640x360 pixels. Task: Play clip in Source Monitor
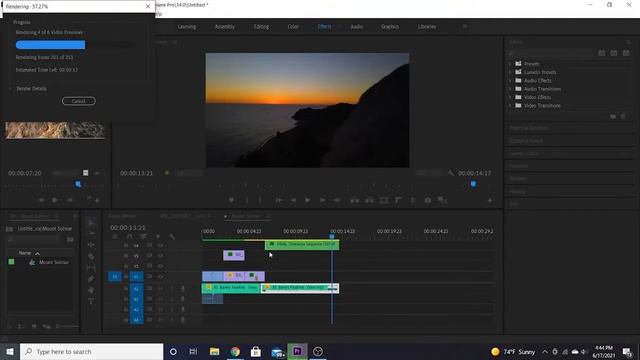click(55, 200)
